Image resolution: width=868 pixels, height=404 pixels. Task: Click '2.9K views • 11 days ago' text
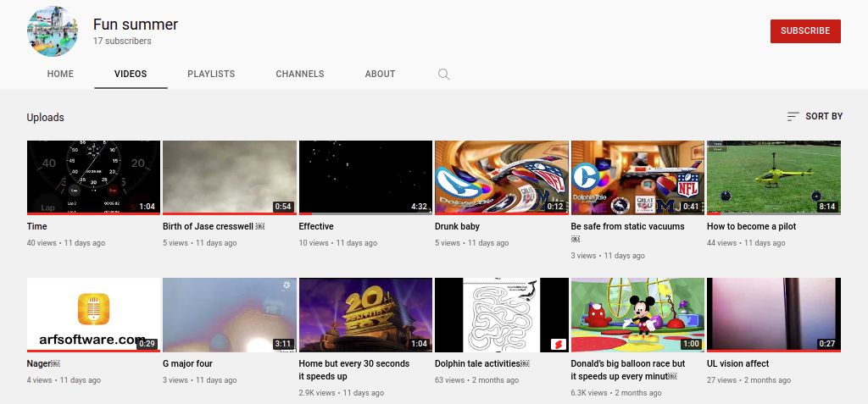(x=341, y=393)
